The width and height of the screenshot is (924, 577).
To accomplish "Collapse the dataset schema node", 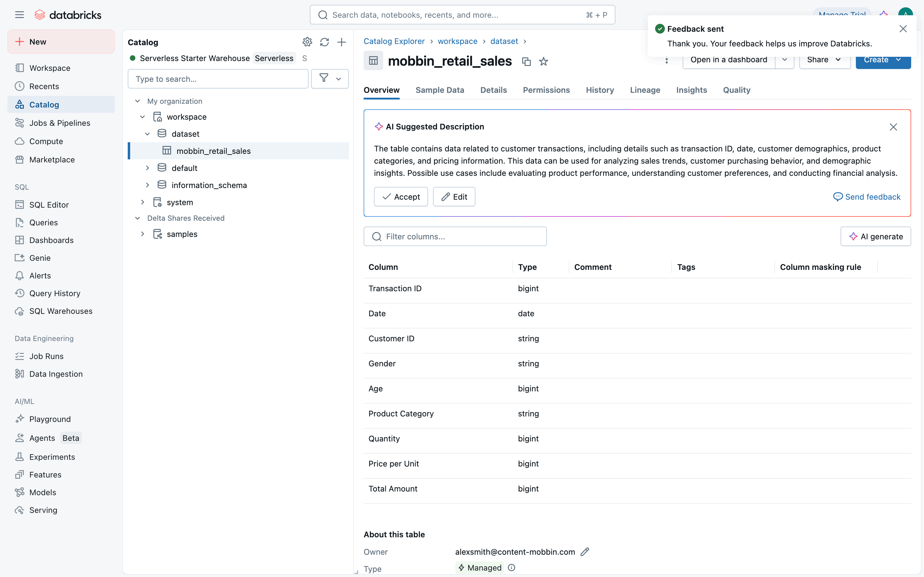I will 147,134.
